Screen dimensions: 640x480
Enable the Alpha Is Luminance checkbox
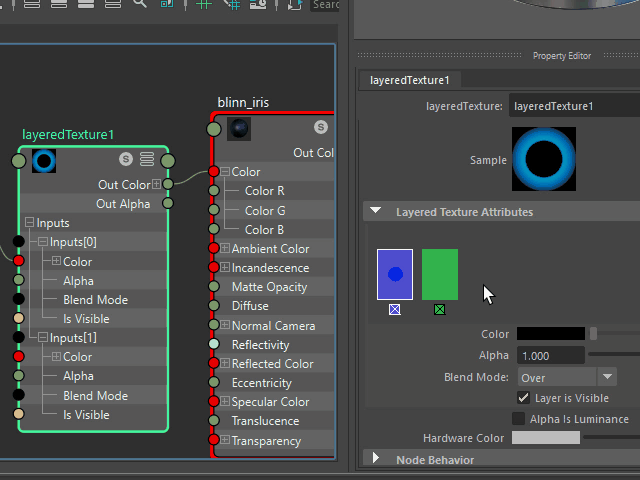pyautogui.click(x=518, y=419)
